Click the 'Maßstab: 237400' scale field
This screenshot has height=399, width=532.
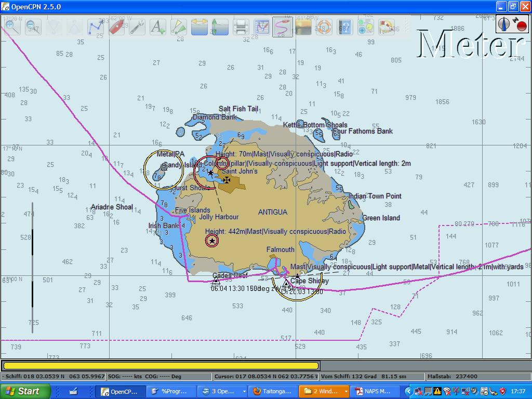tap(478, 376)
